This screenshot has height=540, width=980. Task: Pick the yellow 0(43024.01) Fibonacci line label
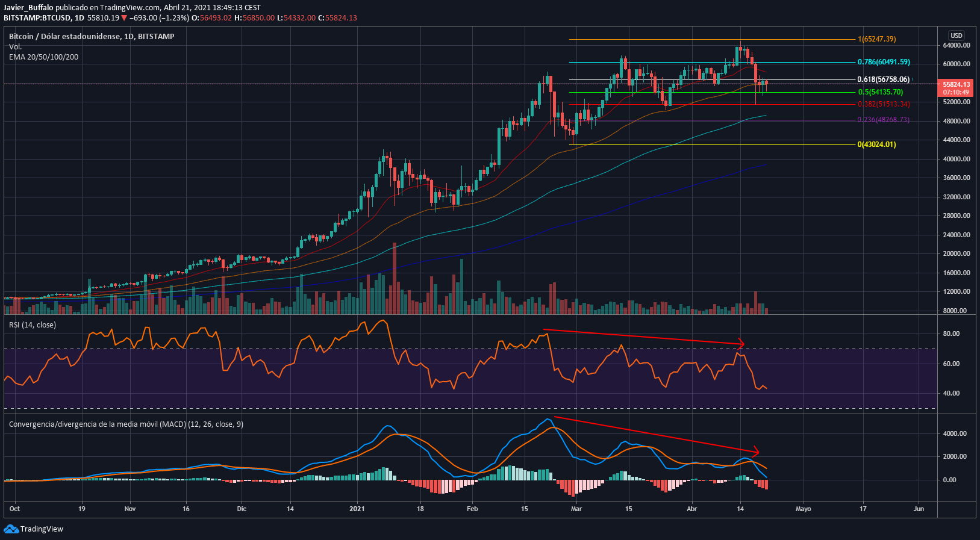point(876,144)
